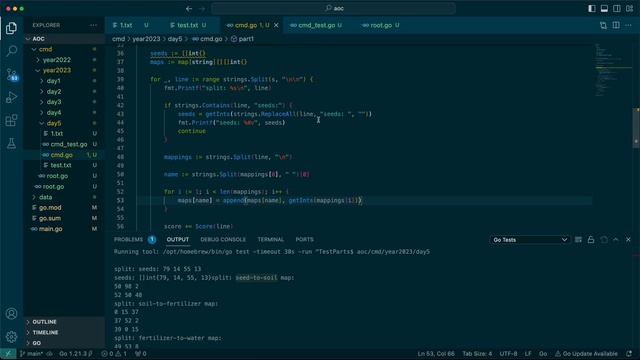640x360 pixels.
Task: Close the cmd.go editor tab
Action: point(276,25)
